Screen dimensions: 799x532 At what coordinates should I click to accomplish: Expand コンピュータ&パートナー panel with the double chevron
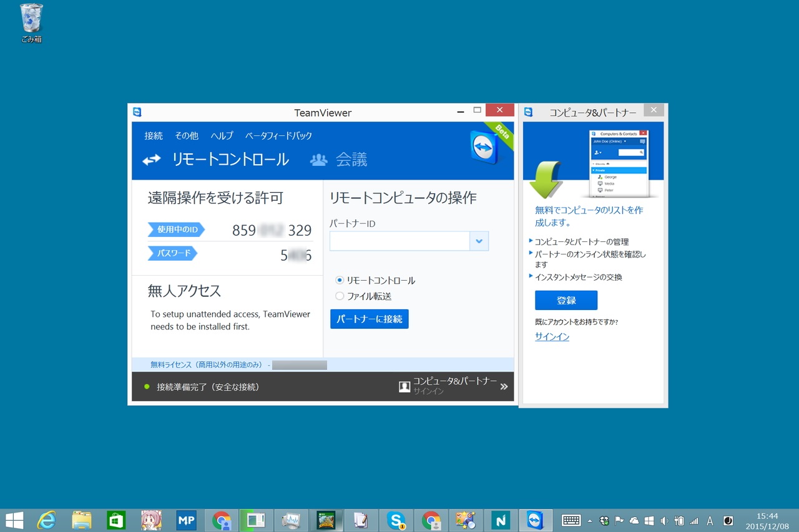504,386
